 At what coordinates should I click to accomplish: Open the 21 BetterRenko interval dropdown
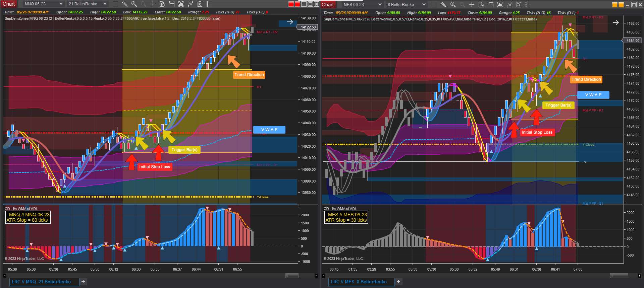click(x=87, y=4)
